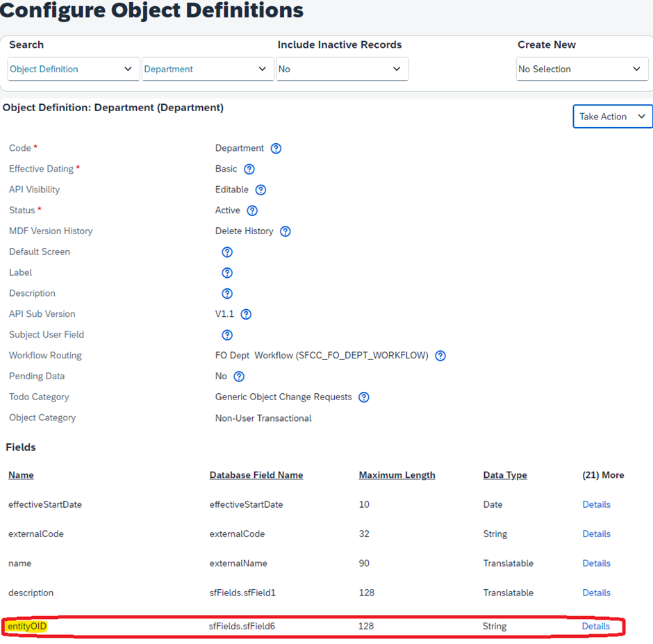Sort fields by Database Field Name header
This screenshot has width=653, height=644.
click(256, 475)
